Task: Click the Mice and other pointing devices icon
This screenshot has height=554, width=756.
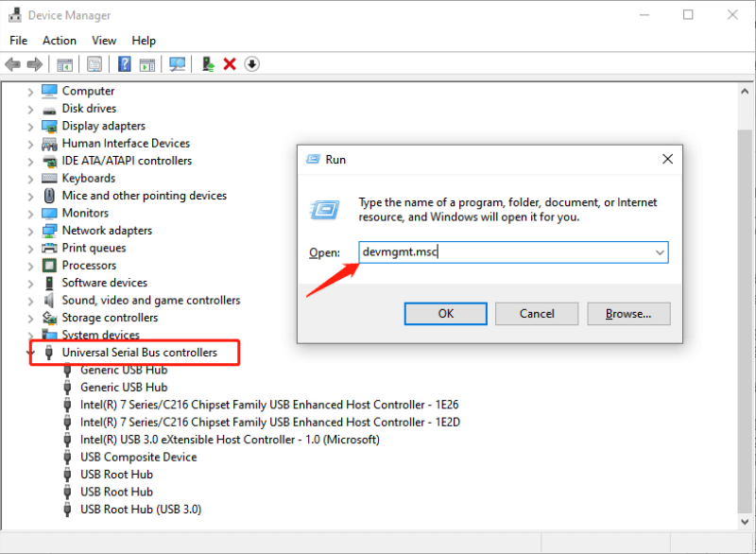Action: 49,196
